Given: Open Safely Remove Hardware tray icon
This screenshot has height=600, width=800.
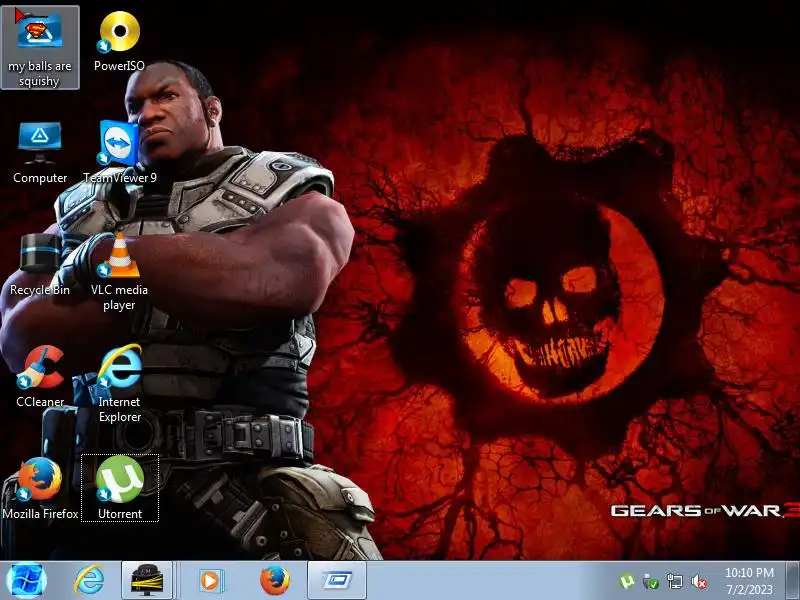Looking at the screenshot, I should 650,581.
